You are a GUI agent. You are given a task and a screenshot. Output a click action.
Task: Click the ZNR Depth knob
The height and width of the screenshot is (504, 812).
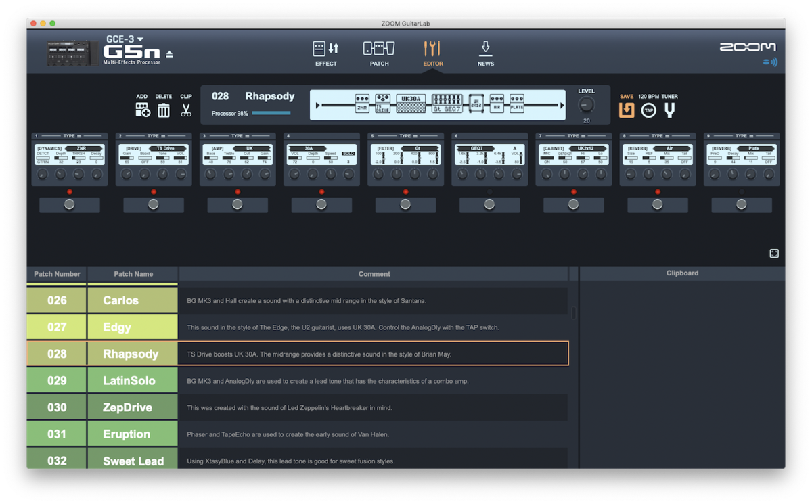(61, 175)
